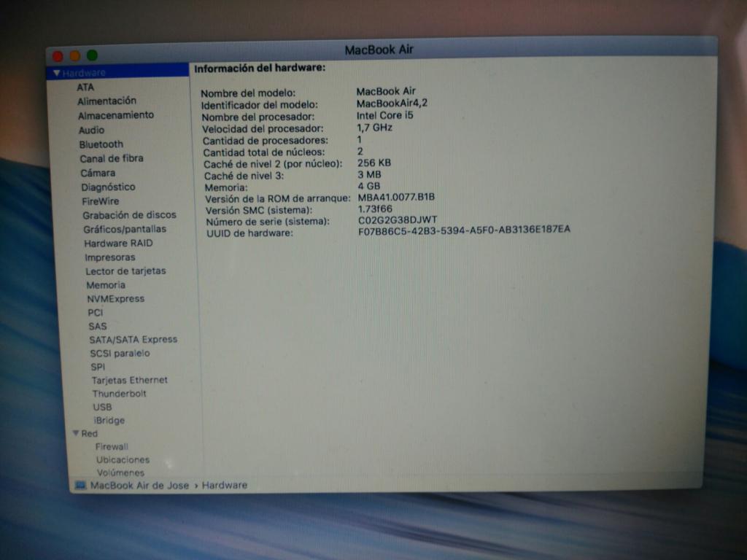This screenshot has height=560, width=747.
Task: Select PCI in the sidebar
Action: tap(96, 313)
